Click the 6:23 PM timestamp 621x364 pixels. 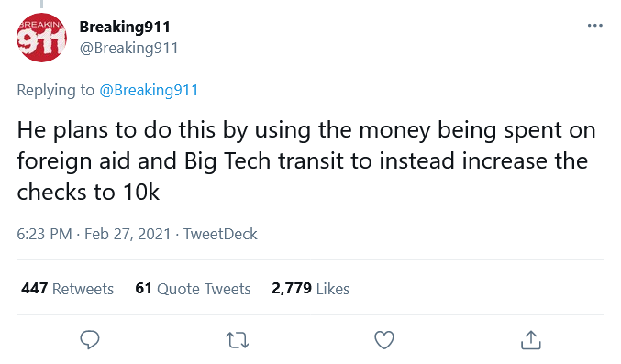(x=44, y=234)
